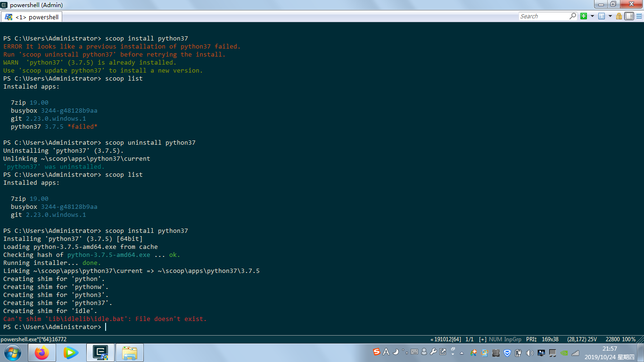Click the maximize console view icon beside the hamburger
644x362 pixels.
tap(628, 16)
